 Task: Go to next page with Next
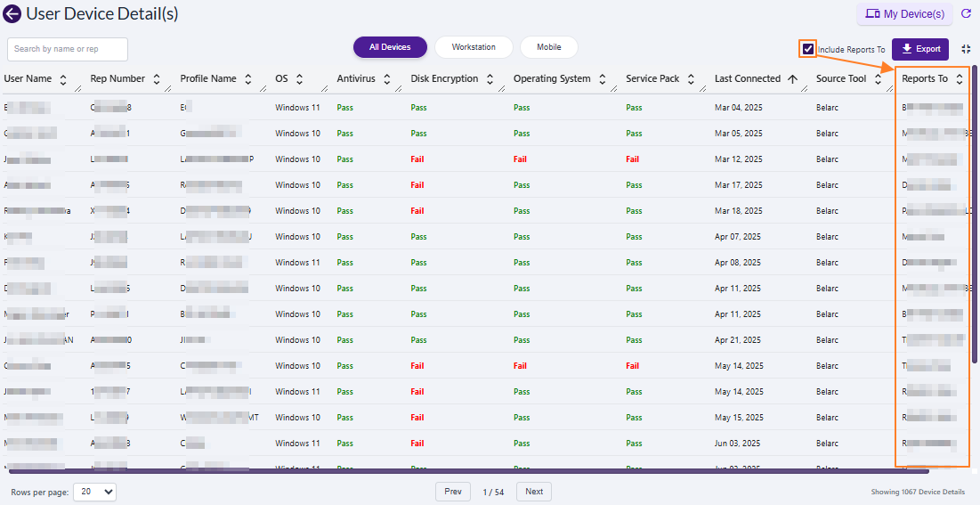534,492
